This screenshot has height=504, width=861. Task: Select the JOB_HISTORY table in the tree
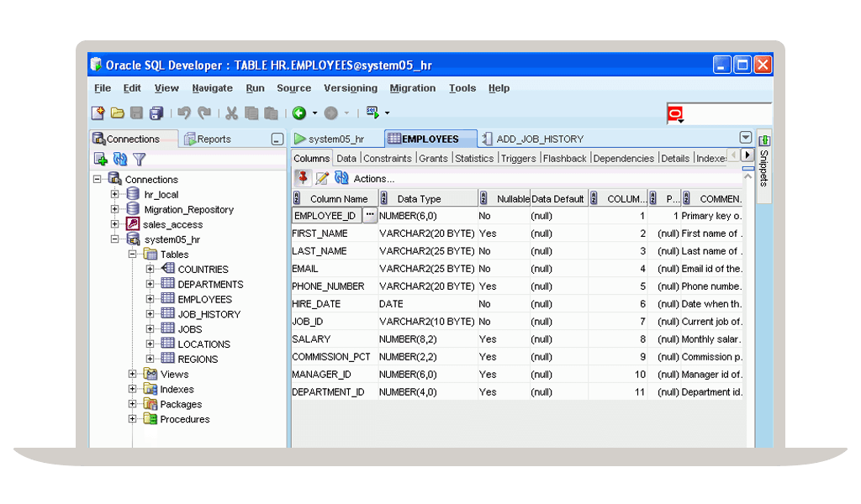click(x=209, y=314)
